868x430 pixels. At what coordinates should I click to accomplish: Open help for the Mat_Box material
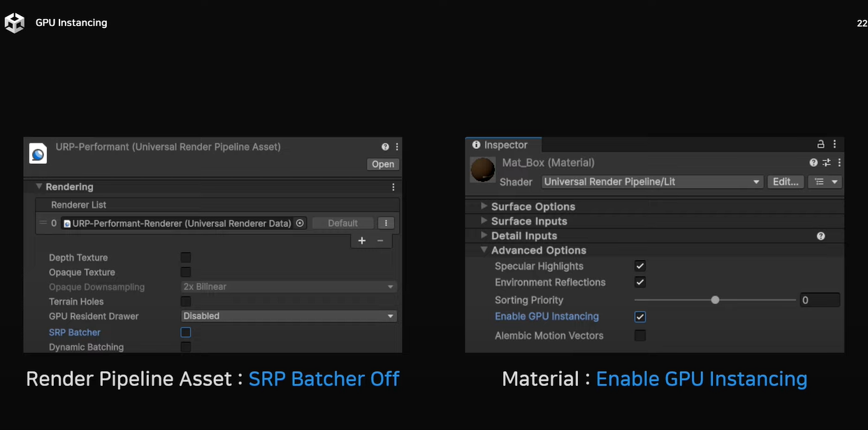tap(813, 162)
